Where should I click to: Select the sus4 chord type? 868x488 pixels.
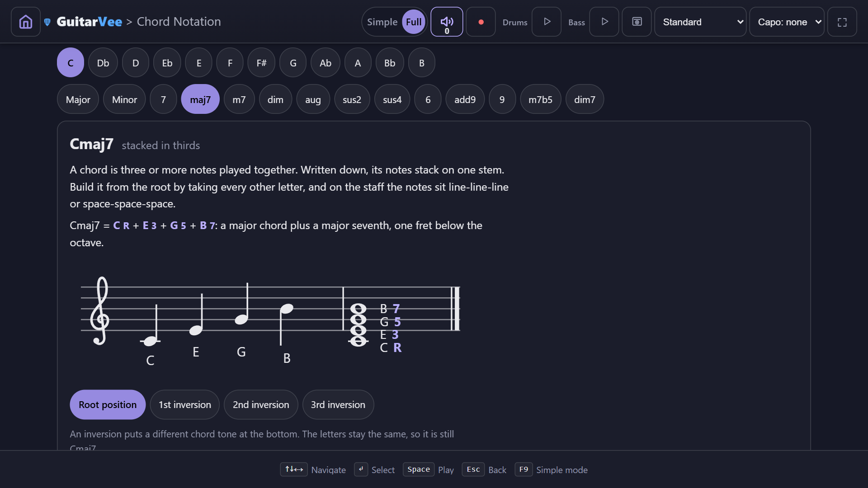coord(392,99)
